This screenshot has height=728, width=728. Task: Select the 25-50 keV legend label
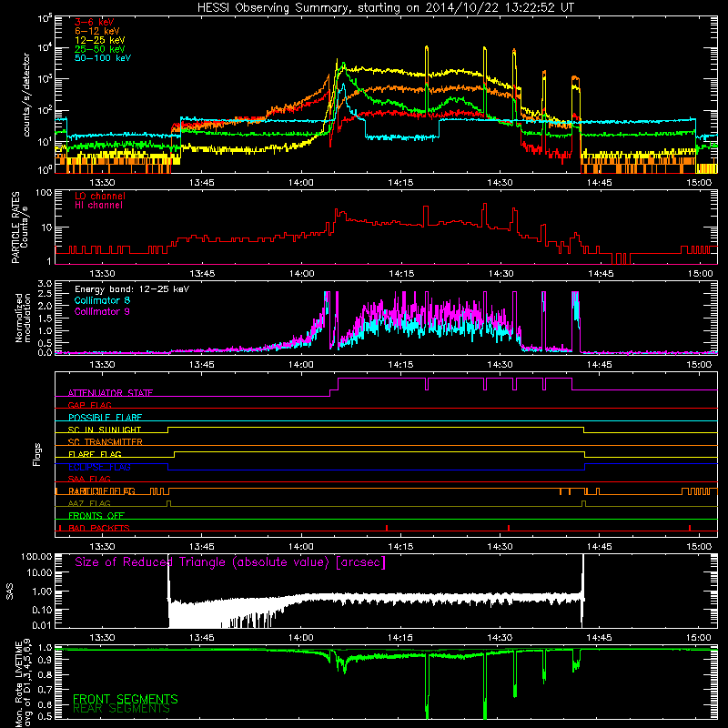(x=100, y=49)
